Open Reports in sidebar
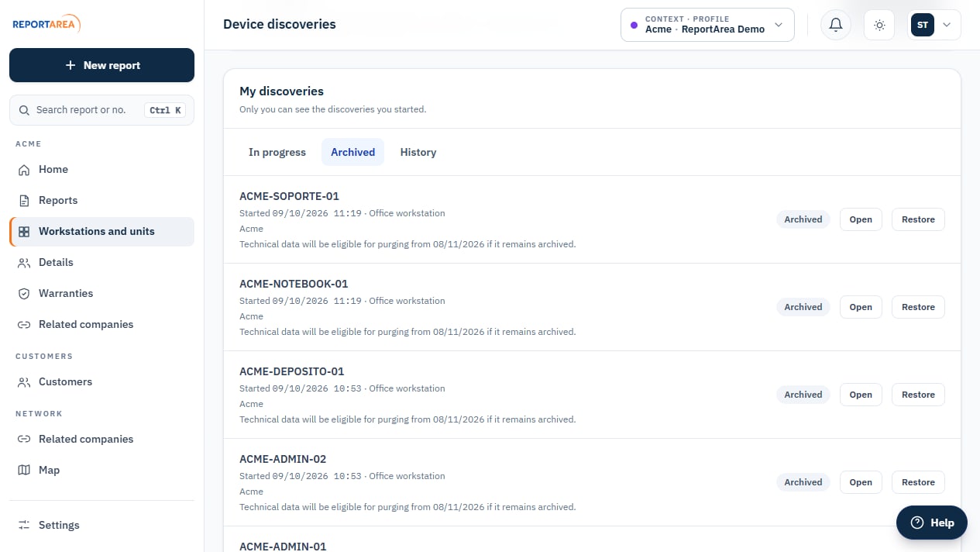Viewport: 980px width, 552px height. pyautogui.click(x=101, y=201)
